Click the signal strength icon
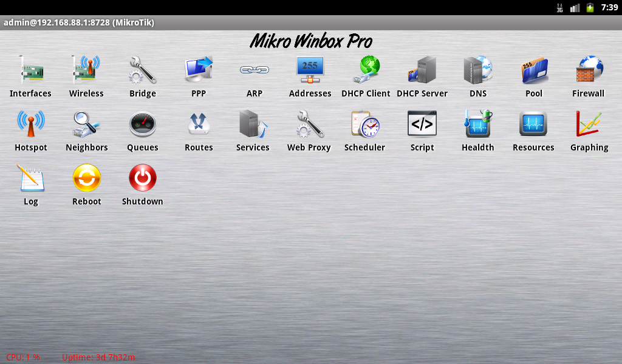The height and width of the screenshot is (364, 622). click(575, 7)
